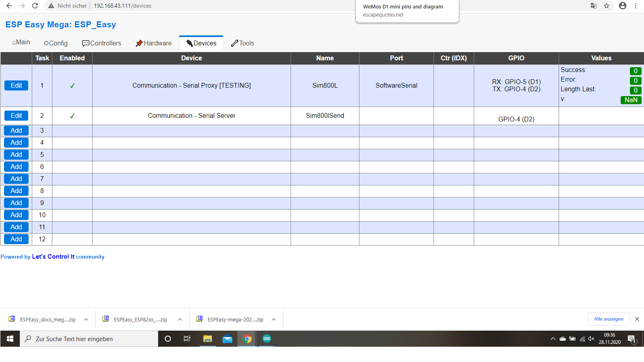Switch to Chrome in the taskbar

point(247,339)
